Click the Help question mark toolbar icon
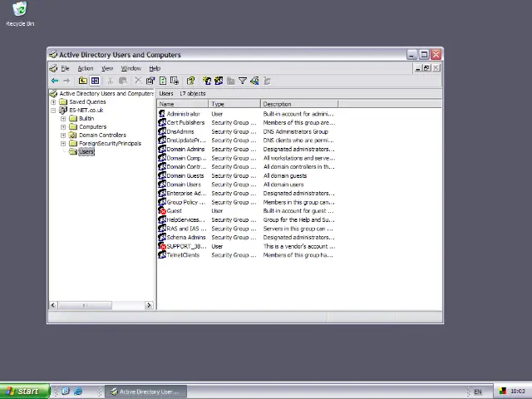532x399 pixels. point(190,81)
